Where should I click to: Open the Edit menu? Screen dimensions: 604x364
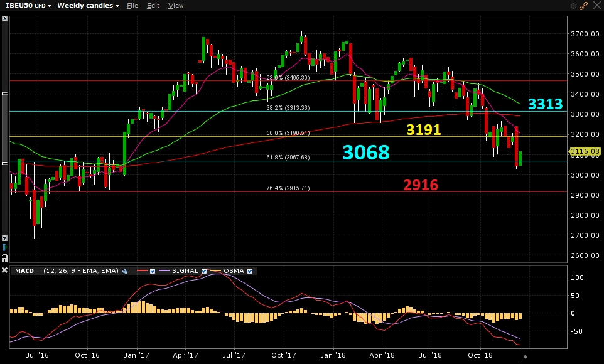[153, 6]
